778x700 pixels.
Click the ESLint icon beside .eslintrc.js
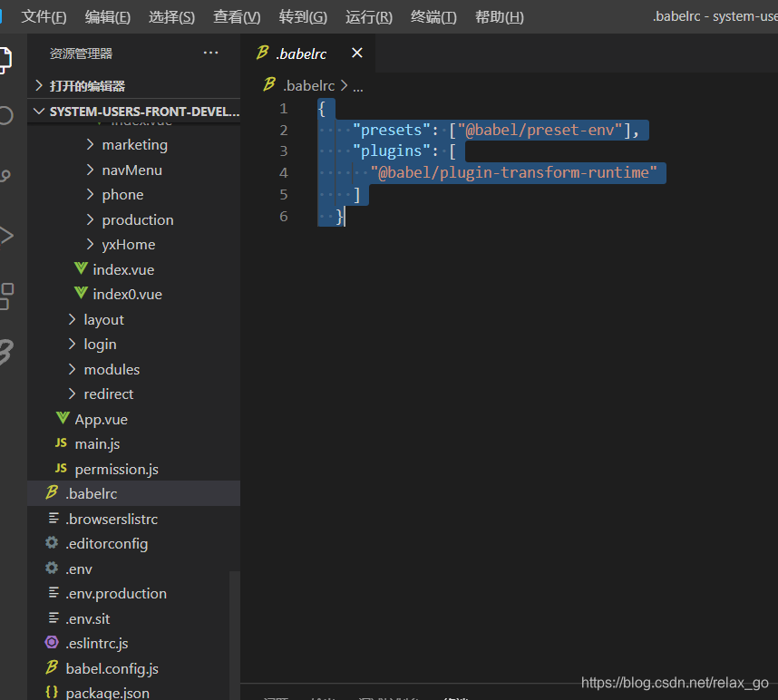pos(52,643)
